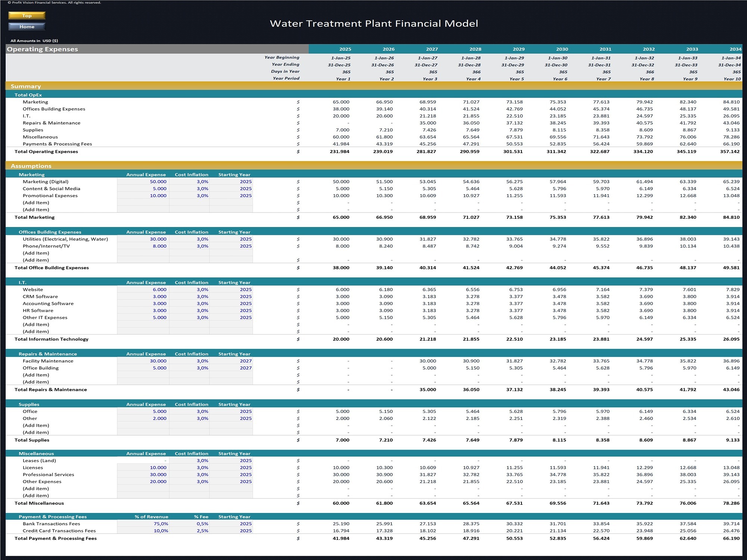This screenshot has height=560, width=747.
Task: Select HR Software annual expense cell
Action: 143,311
